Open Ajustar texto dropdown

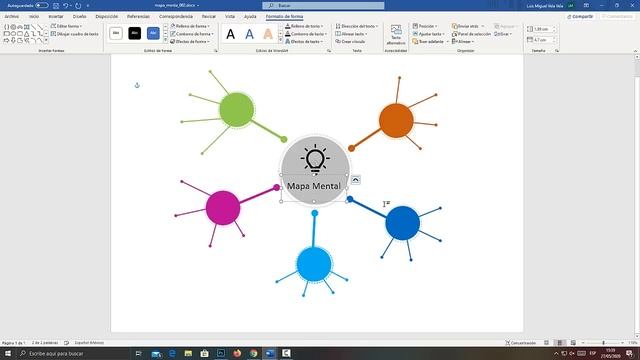point(429,34)
